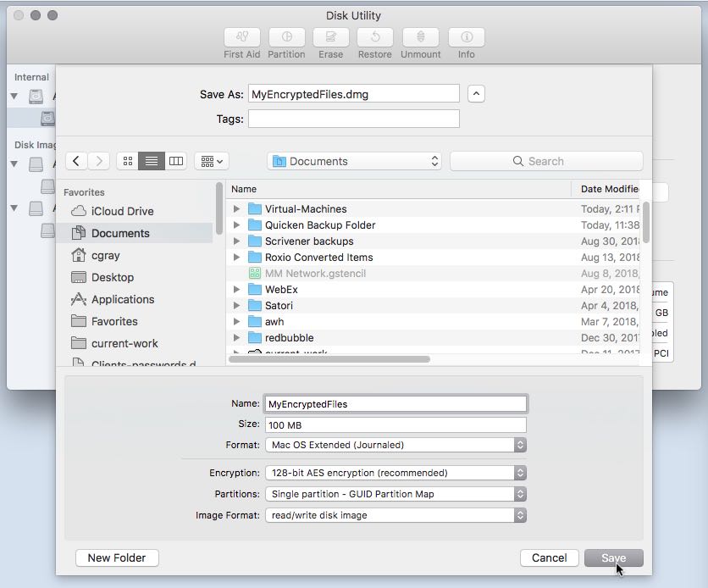Image resolution: width=708 pixels, height=588 pixels.
Task: Click the Erase toolbar icon
Action: click(331, 37)
